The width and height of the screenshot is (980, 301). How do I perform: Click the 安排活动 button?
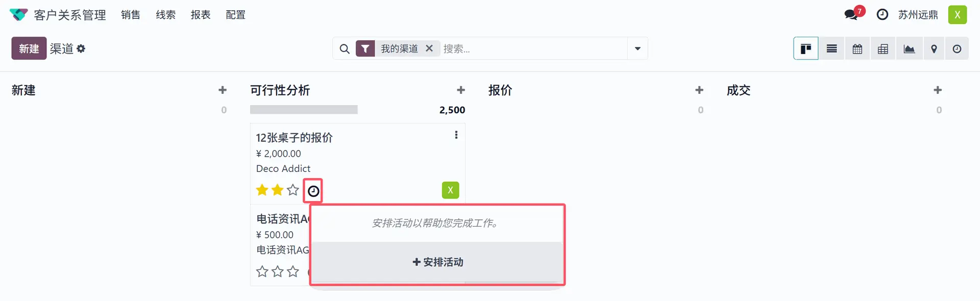(437, 262)
